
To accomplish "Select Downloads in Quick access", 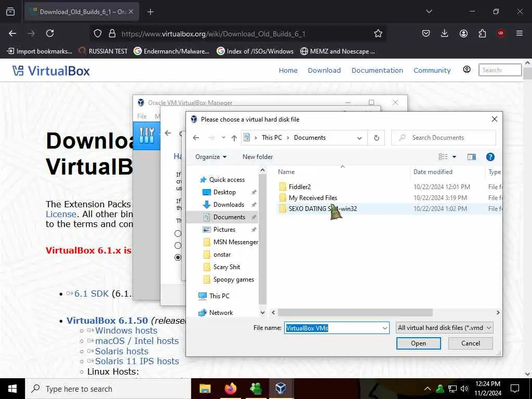I will (x=229, y=205).
